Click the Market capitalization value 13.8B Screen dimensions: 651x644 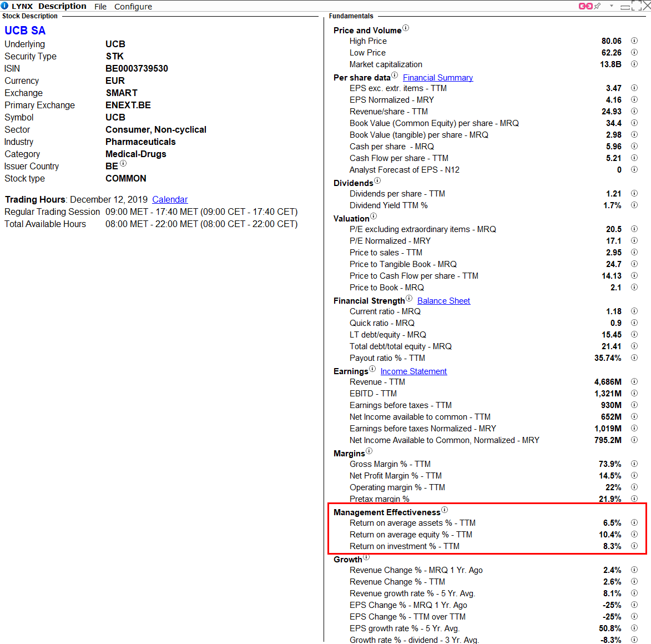610,64
